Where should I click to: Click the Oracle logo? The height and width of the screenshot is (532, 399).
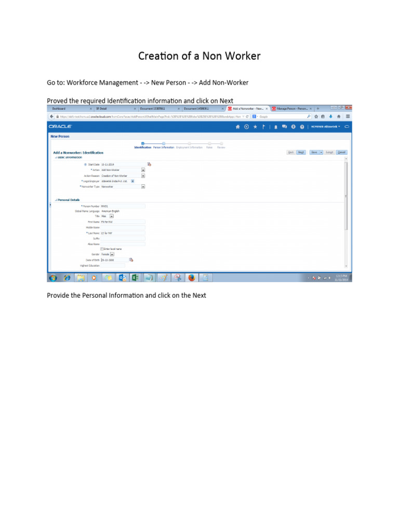pyautogui.click(x=60, y=127)
